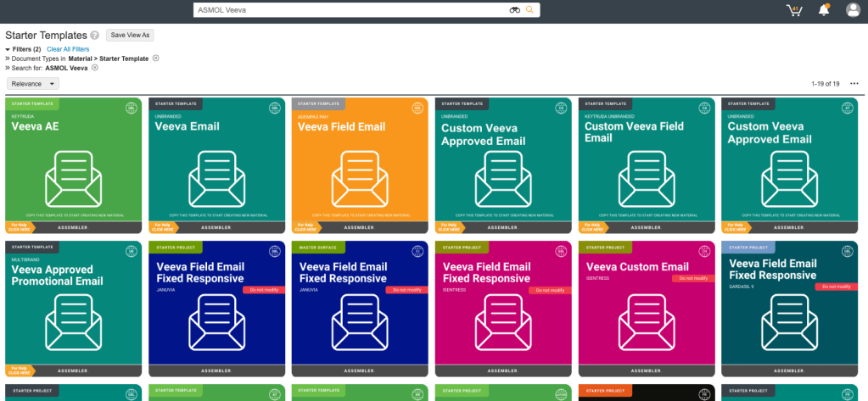Open the Veeva Approved Promotional Email template
This screenshot has height=401, width=868.
(x=74, y=309)
